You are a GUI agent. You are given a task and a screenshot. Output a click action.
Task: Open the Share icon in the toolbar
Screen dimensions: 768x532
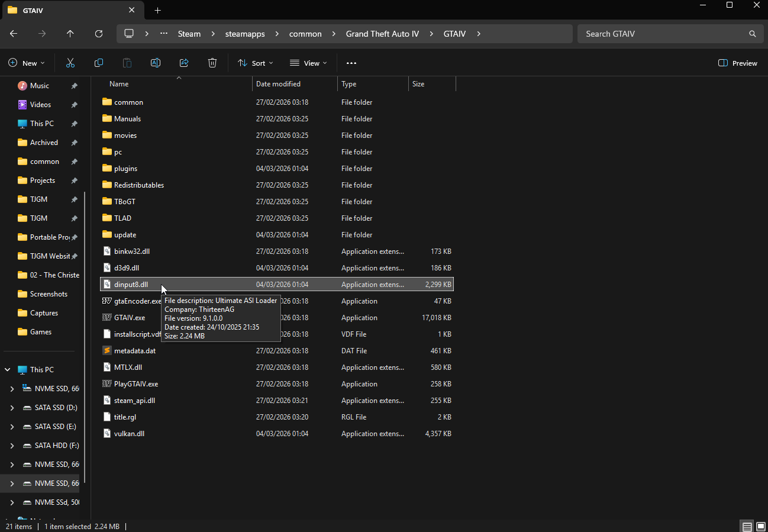[183, 62]
